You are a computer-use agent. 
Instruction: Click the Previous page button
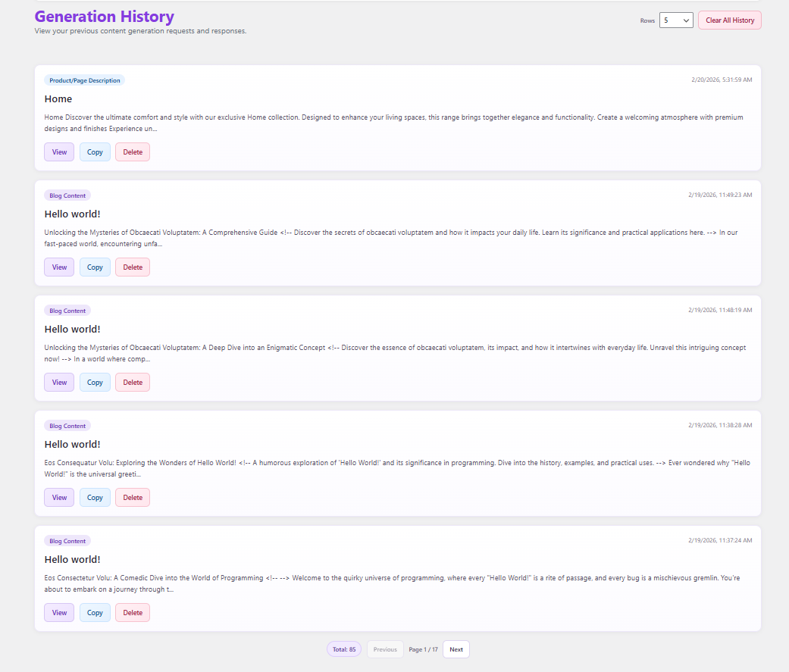[385, 649]
